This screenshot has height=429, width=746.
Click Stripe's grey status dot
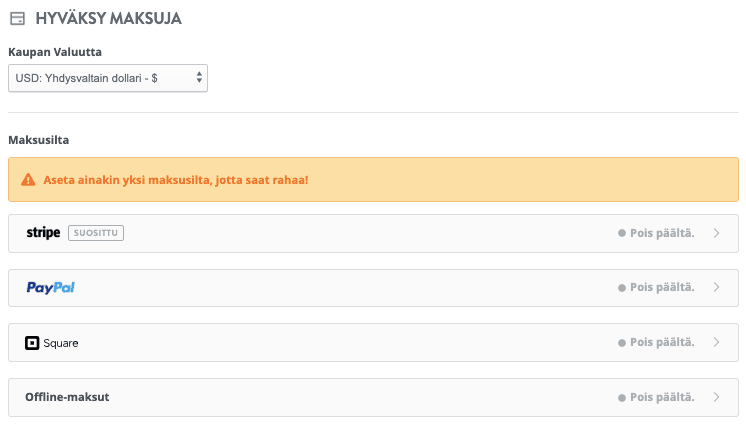tap(622, 233)
